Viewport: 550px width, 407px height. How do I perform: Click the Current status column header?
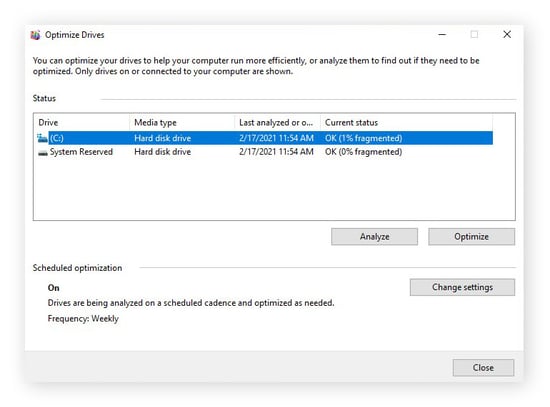coord(406,122)
